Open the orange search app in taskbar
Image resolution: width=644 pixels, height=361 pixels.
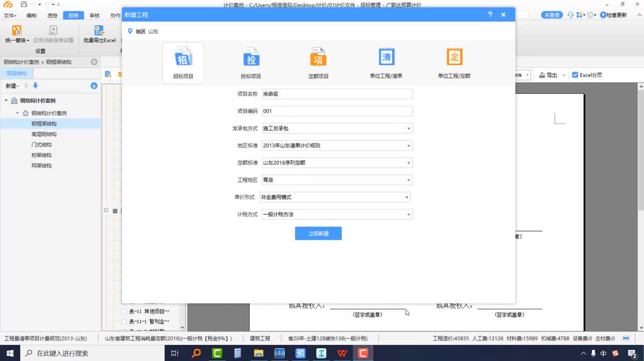[197, 353]
